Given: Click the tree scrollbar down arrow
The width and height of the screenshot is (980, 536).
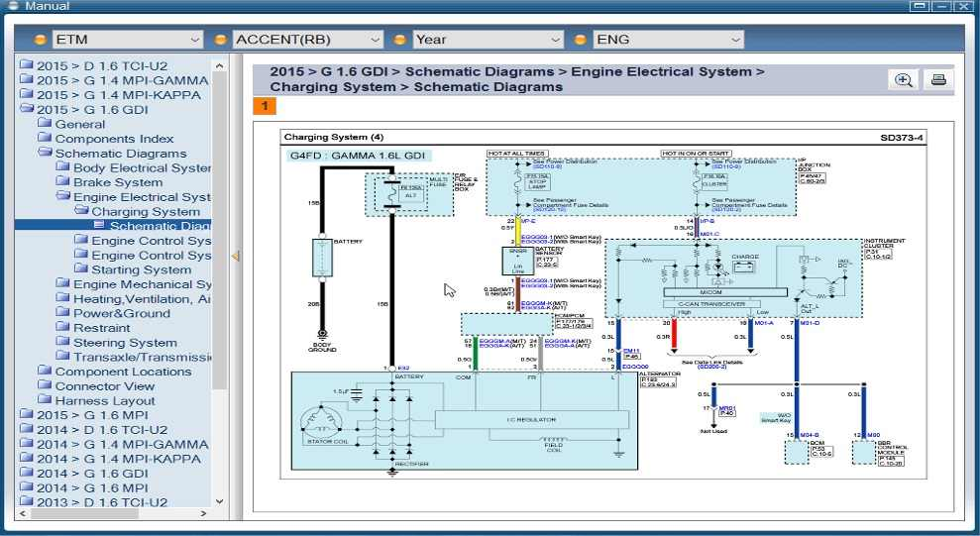Looking at the screenshot, I should pos(220,501).
